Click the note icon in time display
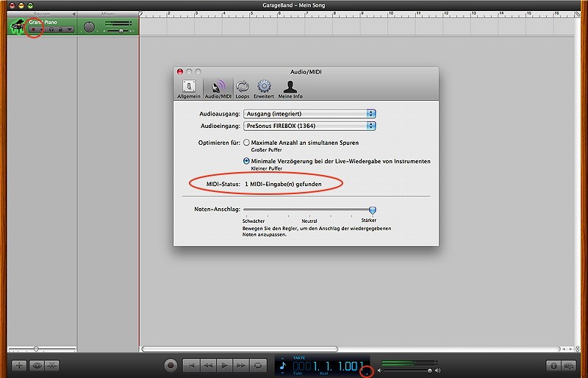 tap(283, 365)
